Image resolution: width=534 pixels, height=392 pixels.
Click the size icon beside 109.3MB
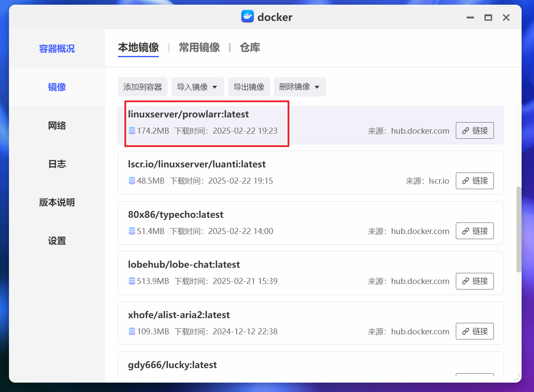(x=132, y=331)
